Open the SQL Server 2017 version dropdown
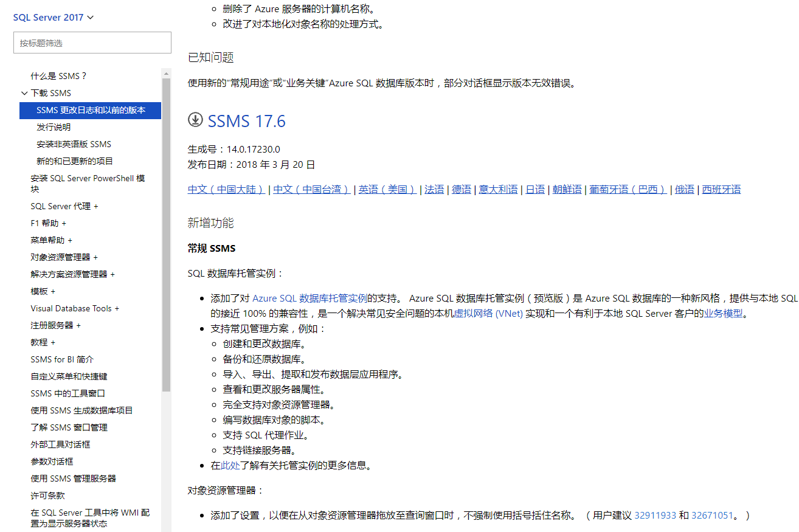 [x=54, y=17]
